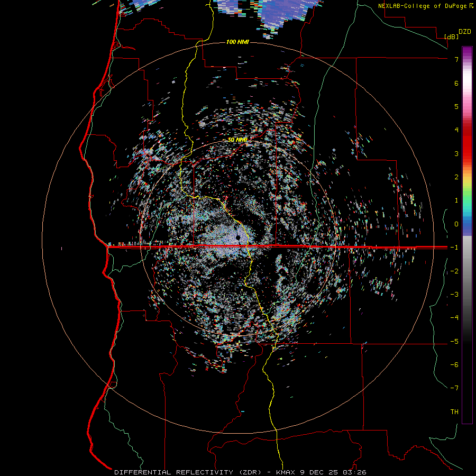Screen dimensions: 476x476
Task: Click the "50 NMI" range ring label
Action: (x=237, y=140)
